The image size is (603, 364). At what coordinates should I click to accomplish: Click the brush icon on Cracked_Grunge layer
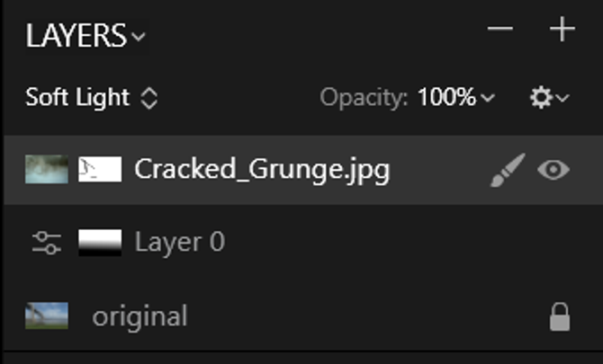pos(508,170)
